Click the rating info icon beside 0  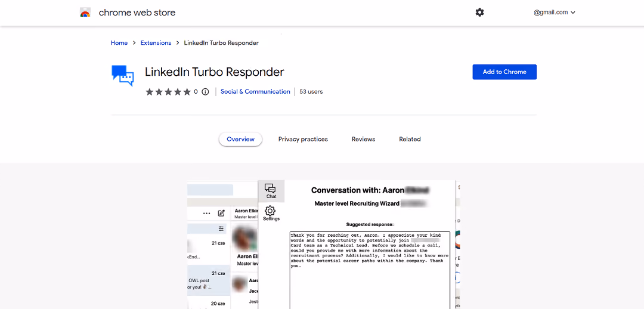coord(205,92)
